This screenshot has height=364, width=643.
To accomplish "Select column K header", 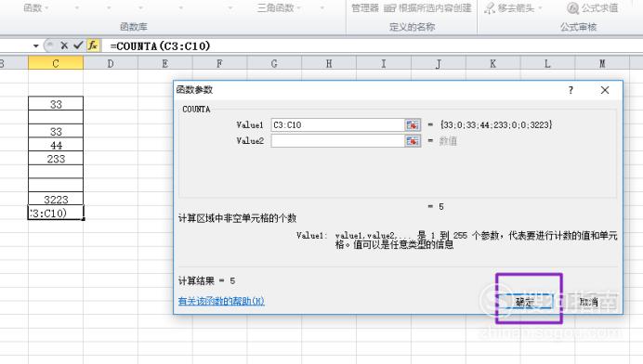I will (x=492, y=63).
